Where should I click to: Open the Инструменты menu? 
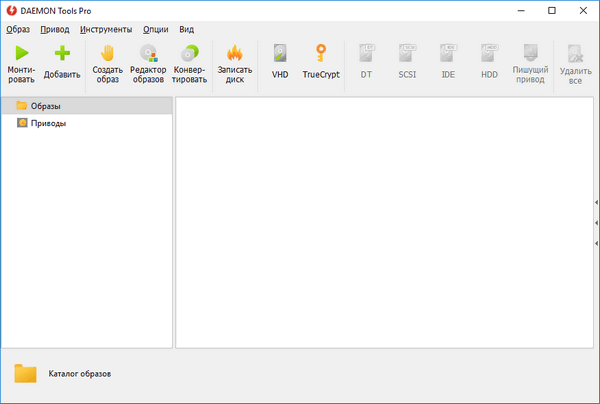[x=106, y=29]
